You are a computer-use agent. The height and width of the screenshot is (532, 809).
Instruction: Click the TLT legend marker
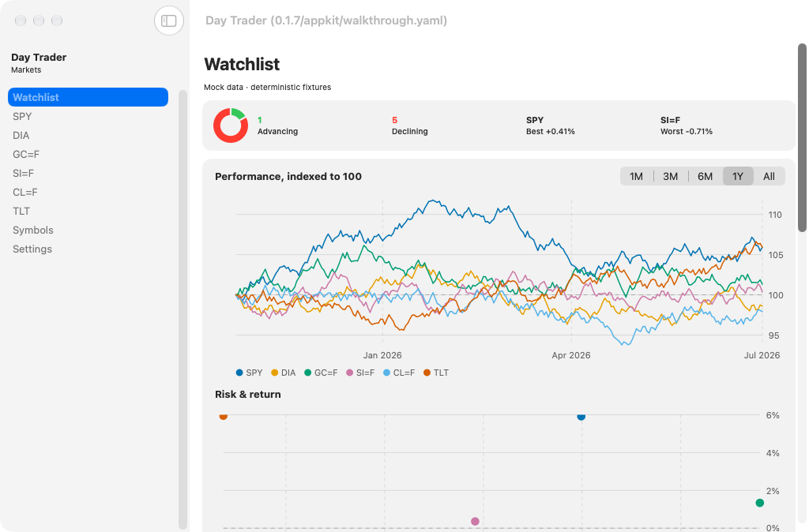pos(427,373)
